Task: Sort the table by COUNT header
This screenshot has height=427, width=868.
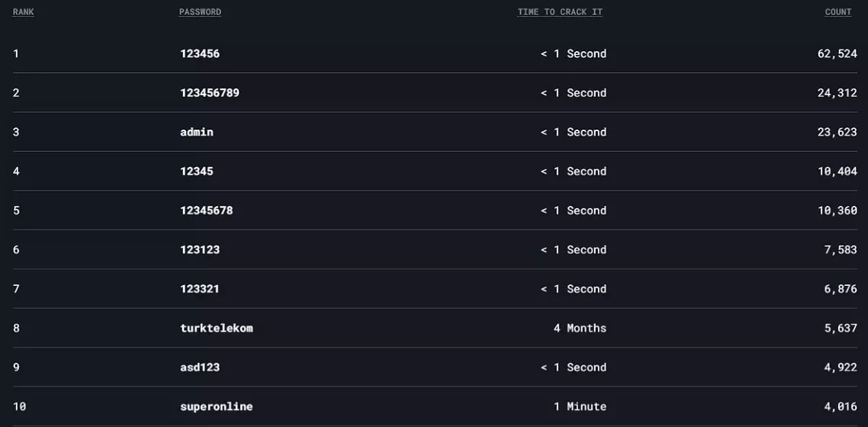Action: (x=838, y=12)
